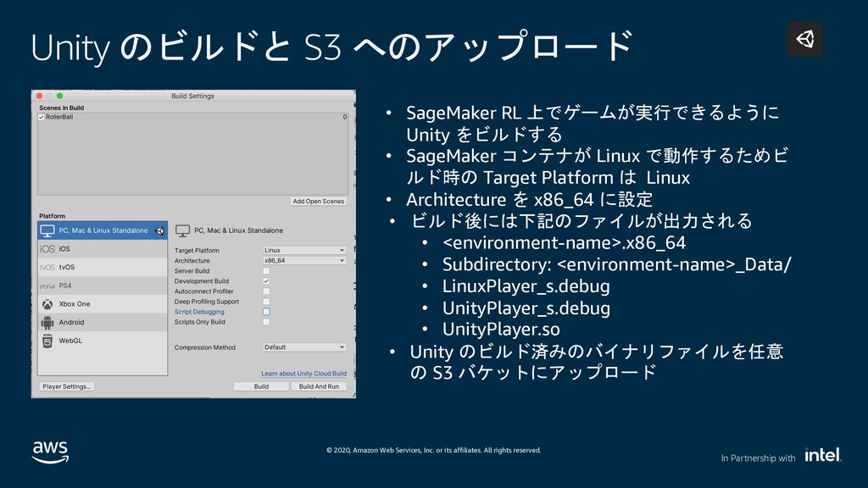The width and height of the screenshot is (868, 488).
Task: Click the Xbox One logo icon
Action: click(47, 304)
